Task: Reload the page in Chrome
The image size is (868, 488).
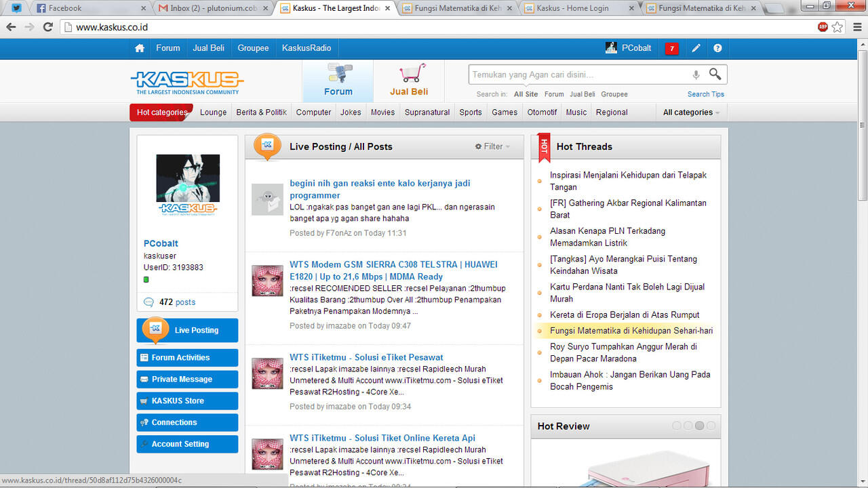Action: pos(47,27)
